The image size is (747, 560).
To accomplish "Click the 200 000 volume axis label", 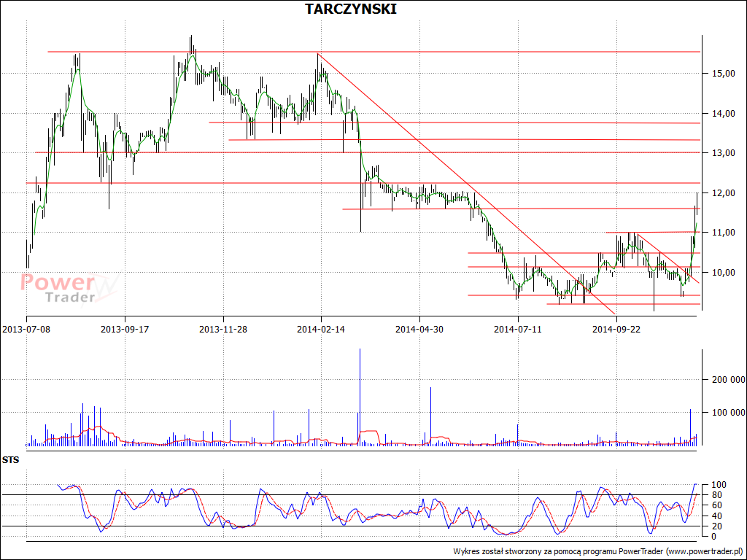I will coord(729,379).
